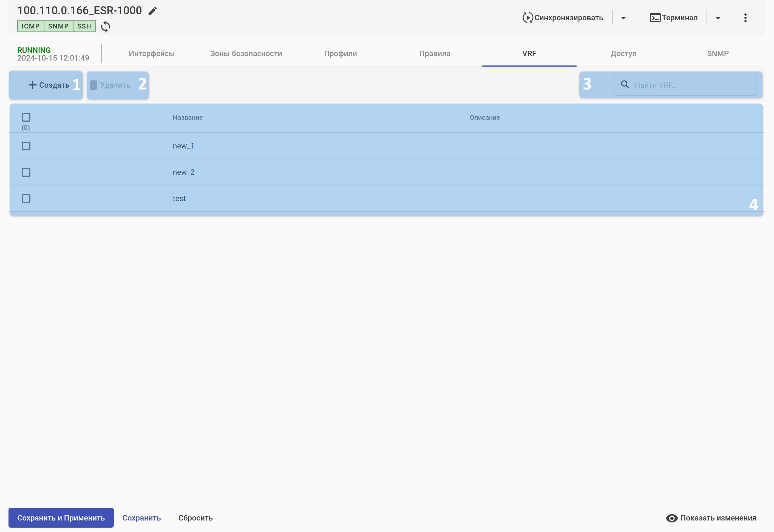Click the refresh status icon beside SSH
This screenshot has height=532, width=774.
tap(106, 26)
